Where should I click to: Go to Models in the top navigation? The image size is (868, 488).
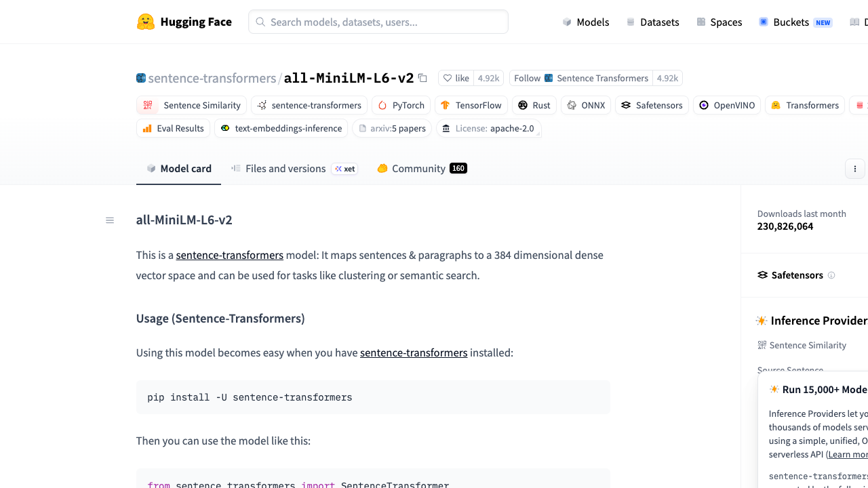pyautogui.click(x=586, y=22)
